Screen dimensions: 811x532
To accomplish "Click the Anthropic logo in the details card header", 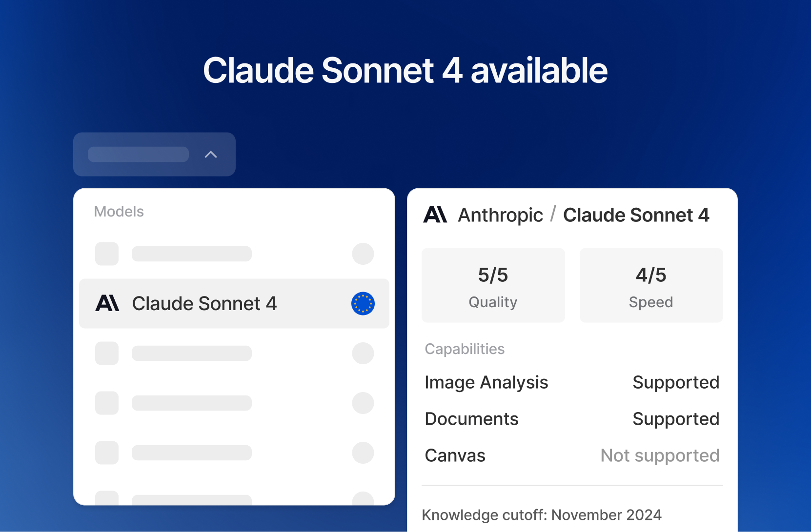I will [x=435, y=215].
